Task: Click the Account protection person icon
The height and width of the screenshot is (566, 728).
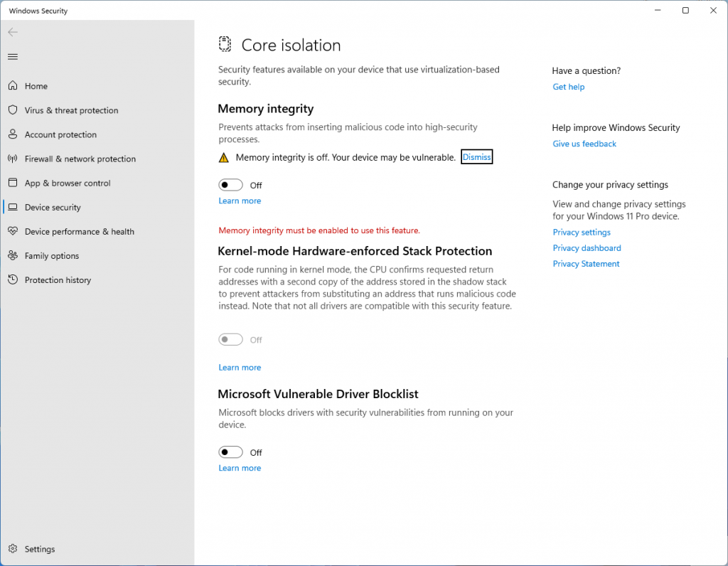Action: [13, 134]
